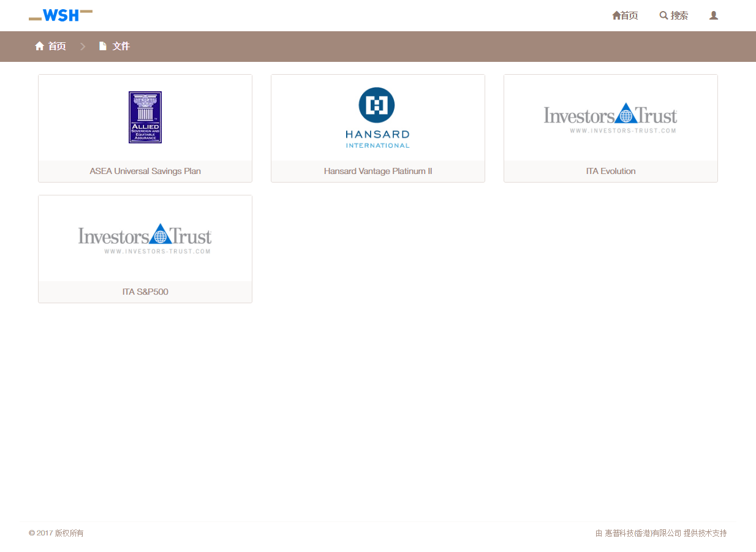The height and width of the screenshot is (552, 756).
Task: Click the 文件 breadcrumb text
Action: pos(121,46)
